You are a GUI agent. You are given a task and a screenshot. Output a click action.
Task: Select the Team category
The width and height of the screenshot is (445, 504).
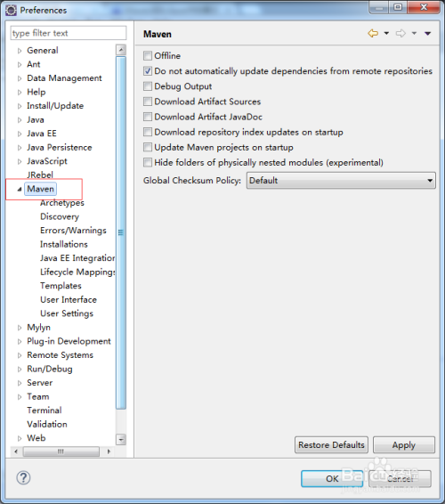click(x=38, y=396)
